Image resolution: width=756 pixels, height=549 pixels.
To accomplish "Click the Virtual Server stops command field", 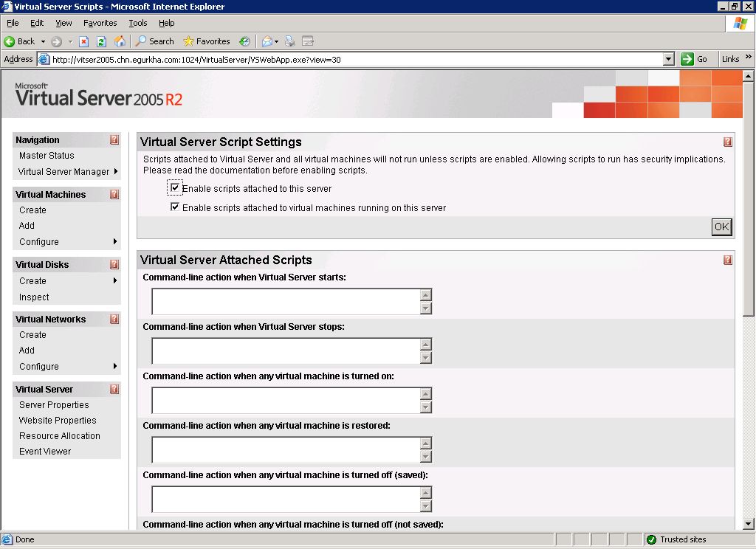I will (x=286, y=351).
